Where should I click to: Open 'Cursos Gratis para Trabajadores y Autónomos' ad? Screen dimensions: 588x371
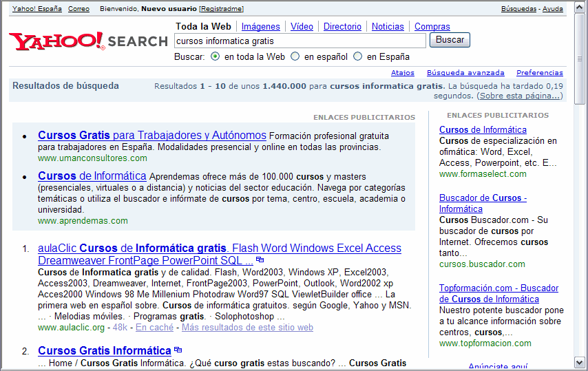point(152,135)
